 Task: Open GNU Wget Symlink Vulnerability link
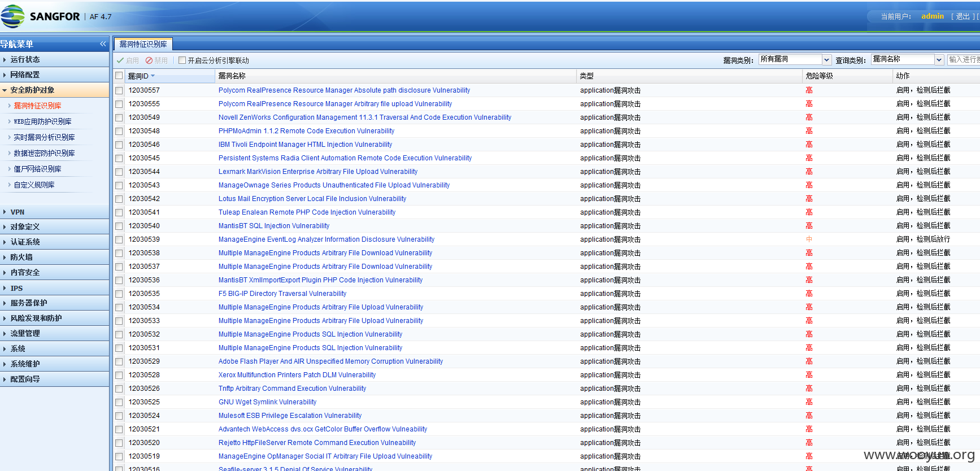267,402
